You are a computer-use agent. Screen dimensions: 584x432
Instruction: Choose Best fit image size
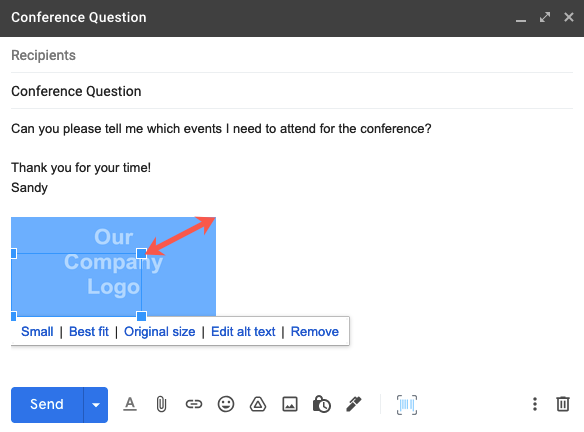coord(89,331)
